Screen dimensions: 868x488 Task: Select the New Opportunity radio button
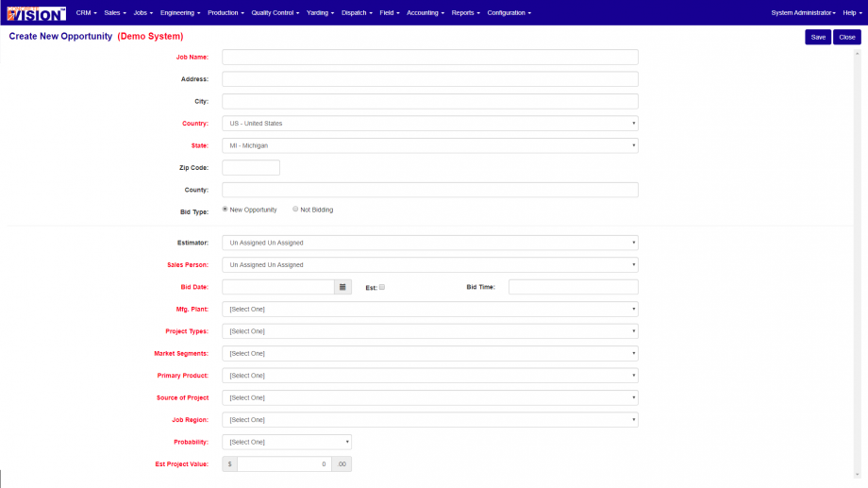[x=225, y=210]
